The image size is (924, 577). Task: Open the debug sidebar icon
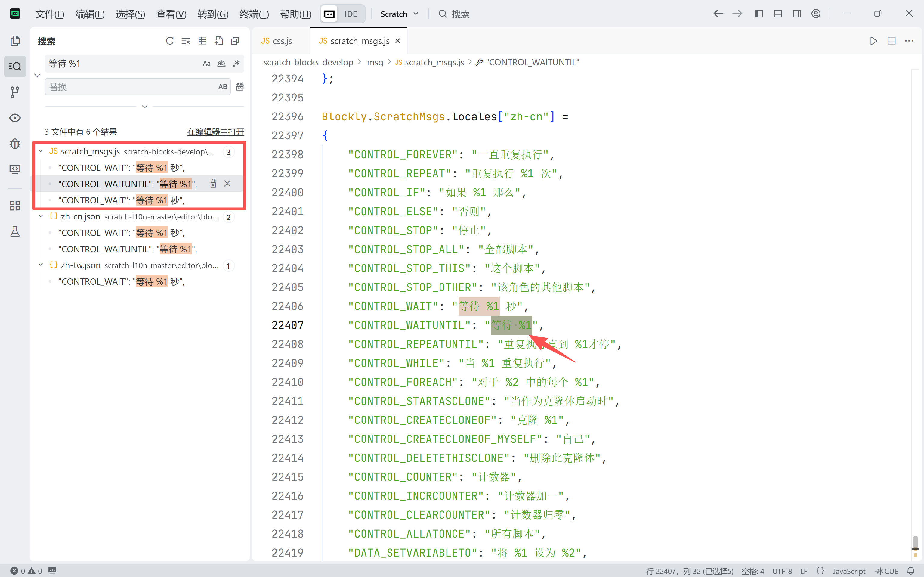coord(15,144)
